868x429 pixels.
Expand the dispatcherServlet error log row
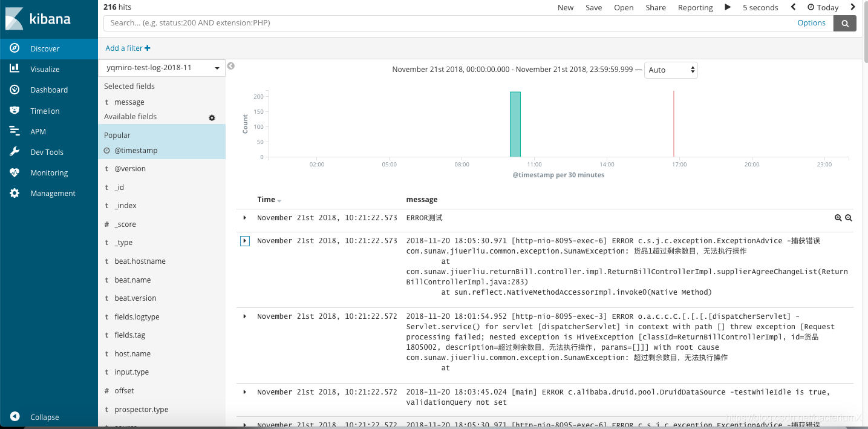pos(244,316)
